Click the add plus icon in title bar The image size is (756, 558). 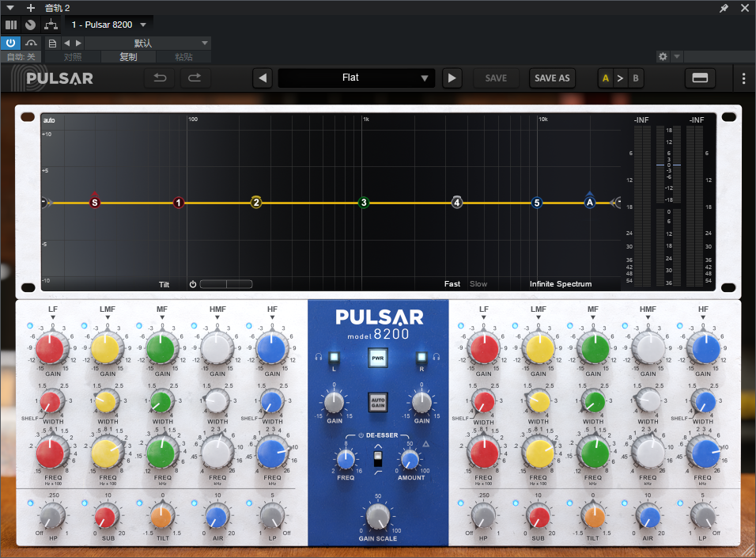pyautogui.click(x=30, y=8)
